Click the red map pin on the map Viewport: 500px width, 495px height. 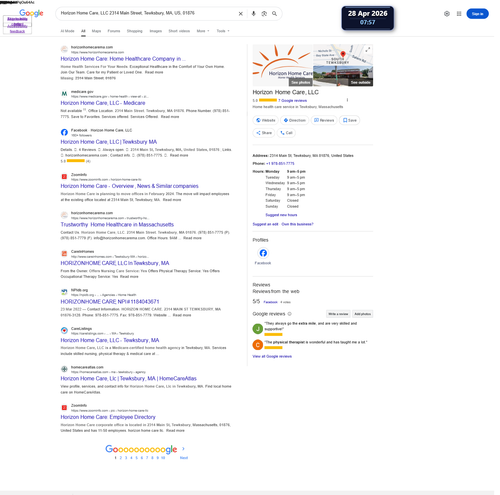[343, 54]
